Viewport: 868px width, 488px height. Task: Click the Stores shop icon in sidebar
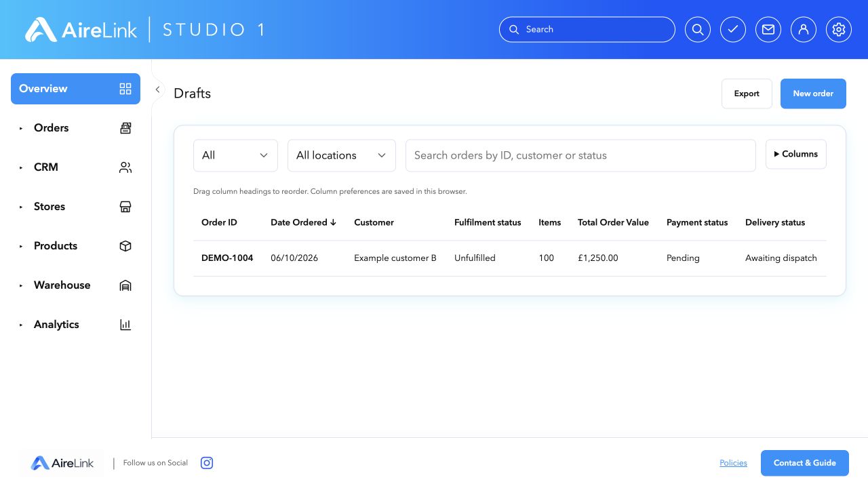[125, 207]
